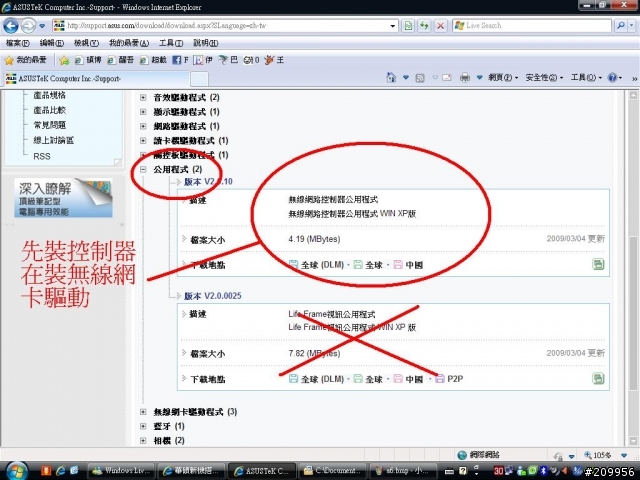The width and height of the screenshot is (640, 480).
Task: Open the 安全性(S) command menu
Action: 544,77
